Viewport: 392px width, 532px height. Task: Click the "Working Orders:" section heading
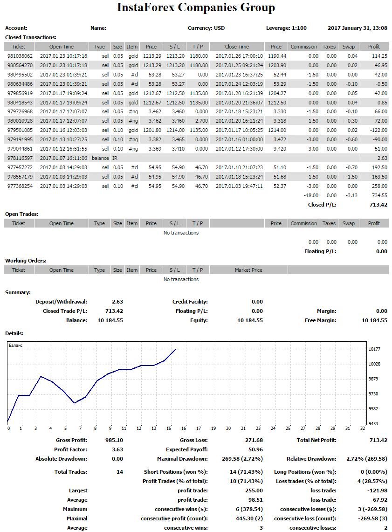coord(26,261)
